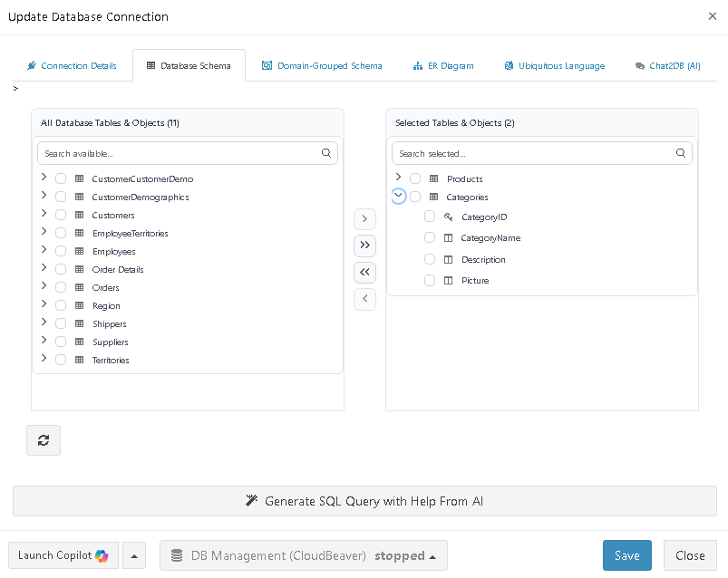Open the DB Management (CloudBeaver) stopped menu
The width and height of the screenshot is (728, 578).
click(304, 555)
